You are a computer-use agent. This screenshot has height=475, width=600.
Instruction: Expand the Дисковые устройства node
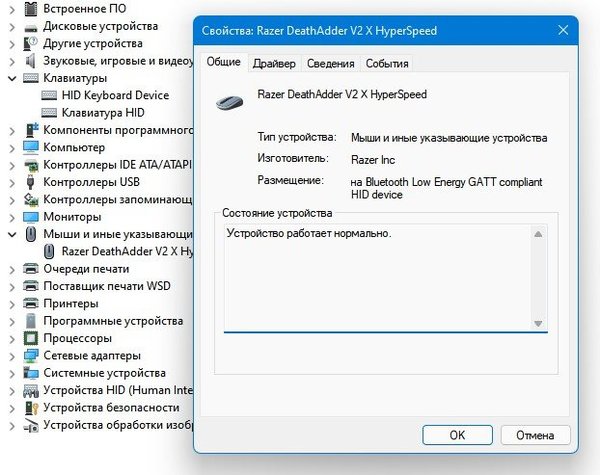(11, 26)
